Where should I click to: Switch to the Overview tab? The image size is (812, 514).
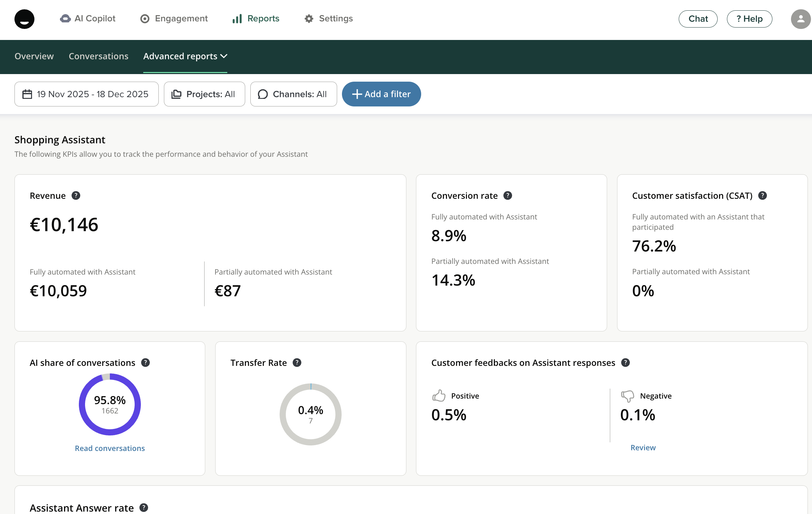(34, 56)
